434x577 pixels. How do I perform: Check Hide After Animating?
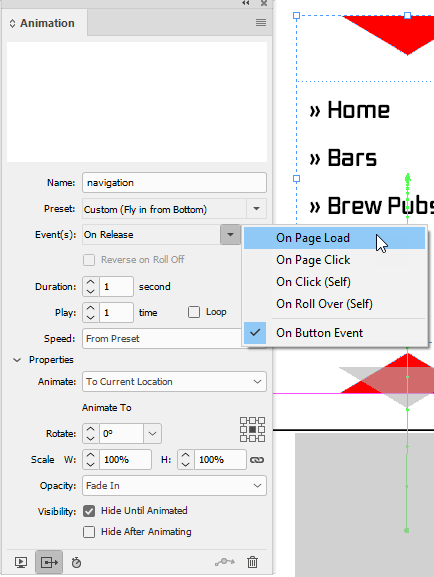pos(89,532)
